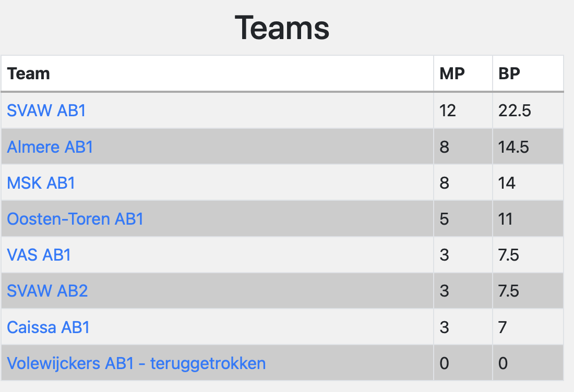Click the Teams page heading
Viewport: 574px width, 392px height.
click(x=282, y=28)
